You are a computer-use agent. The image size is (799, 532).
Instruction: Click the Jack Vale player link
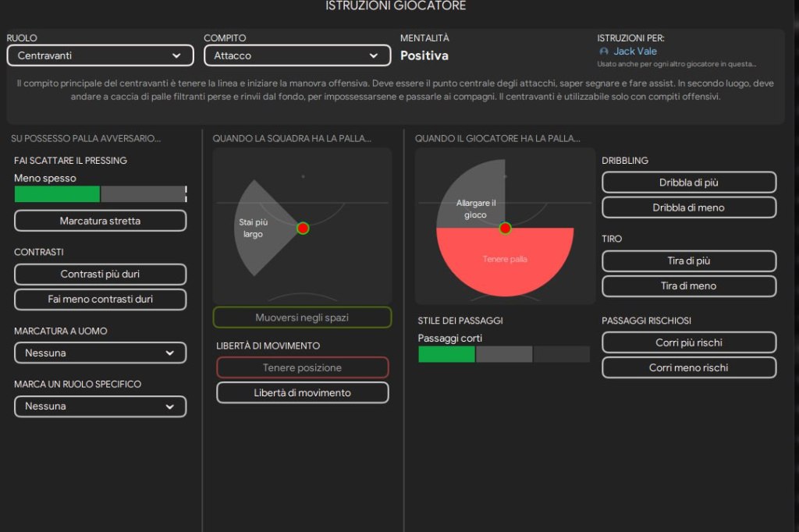click(x=635, y=51)
